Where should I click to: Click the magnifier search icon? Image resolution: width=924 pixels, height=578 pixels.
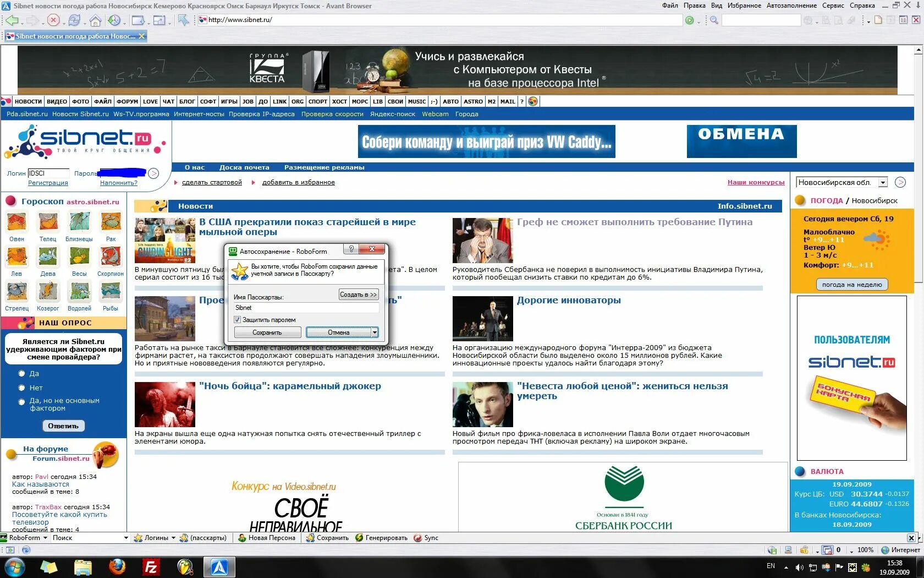[714, 20]
